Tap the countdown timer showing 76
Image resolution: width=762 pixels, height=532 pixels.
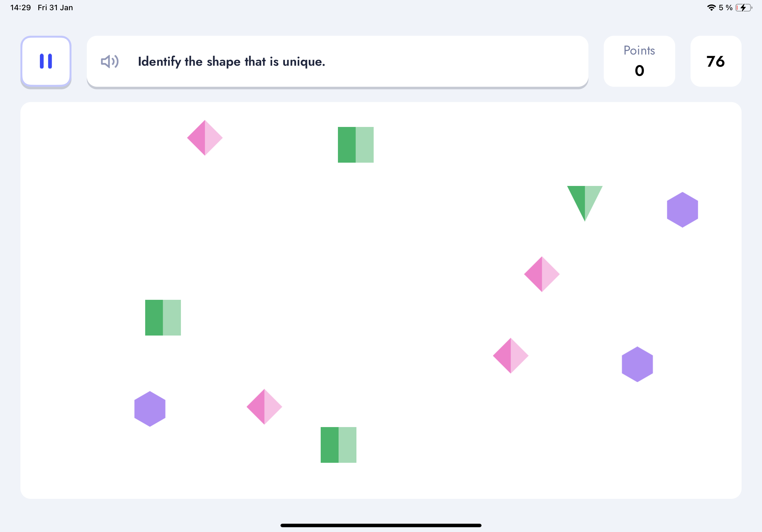coord(715,61)
